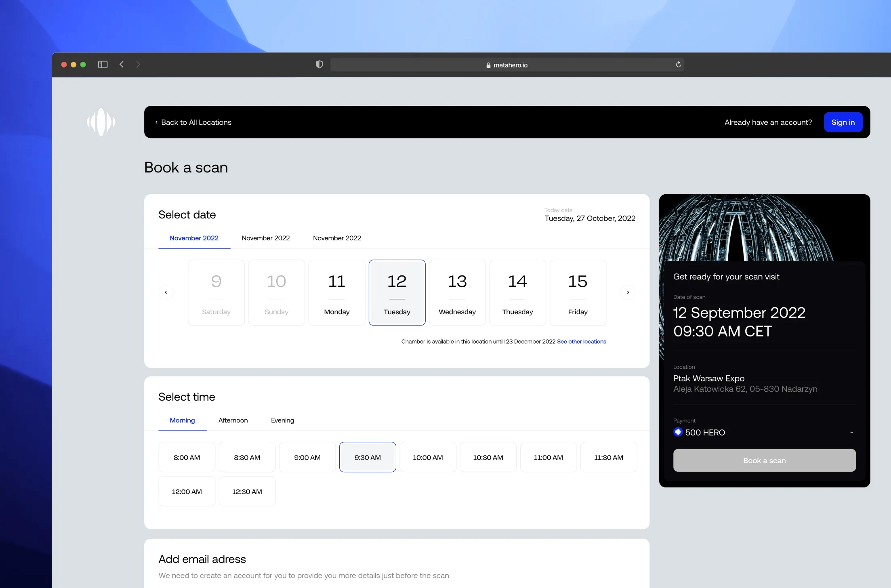
Task: Open the privacy report shield icon
Action: point(319,64)
